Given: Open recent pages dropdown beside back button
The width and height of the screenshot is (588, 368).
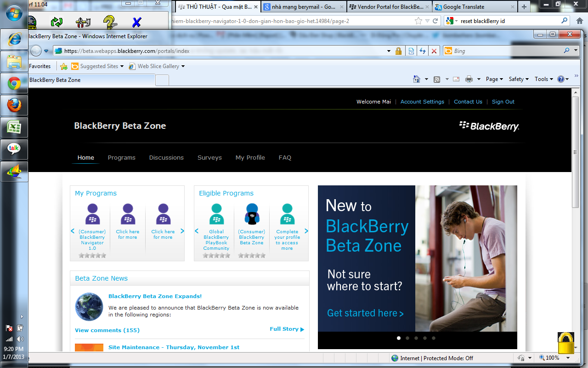Looking at the screenshot, I should [x=46, y=51].
